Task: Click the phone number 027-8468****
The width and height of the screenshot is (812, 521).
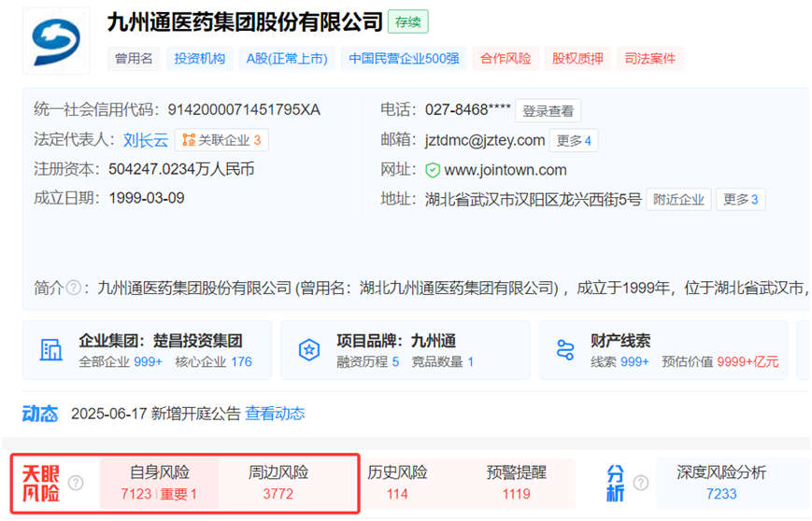Action: tap(468, 109)
